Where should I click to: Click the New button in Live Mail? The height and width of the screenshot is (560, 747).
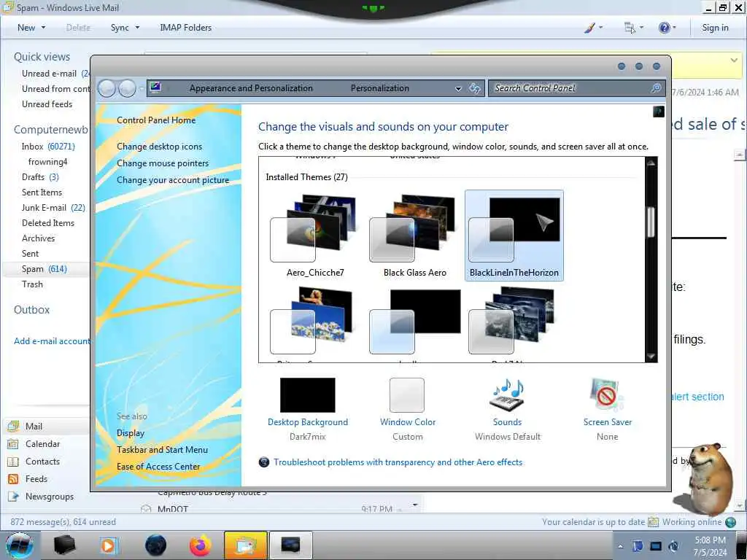tap(26, 28)
